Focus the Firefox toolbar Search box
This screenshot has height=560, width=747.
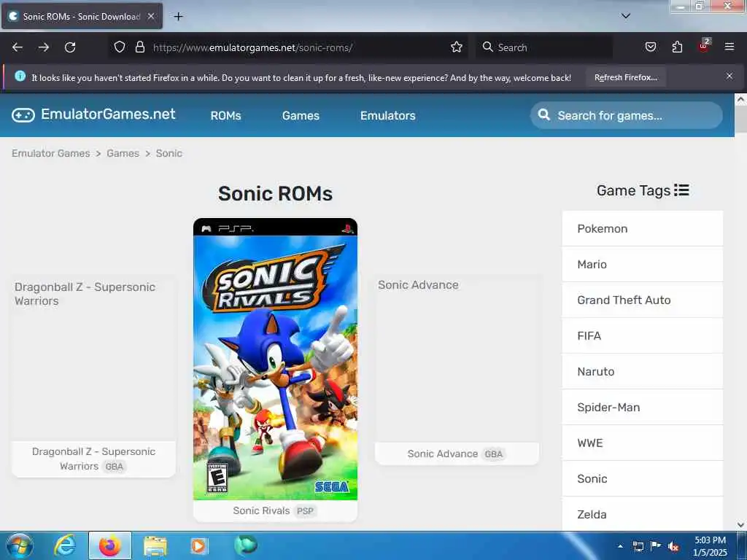(x=544, y=47)
